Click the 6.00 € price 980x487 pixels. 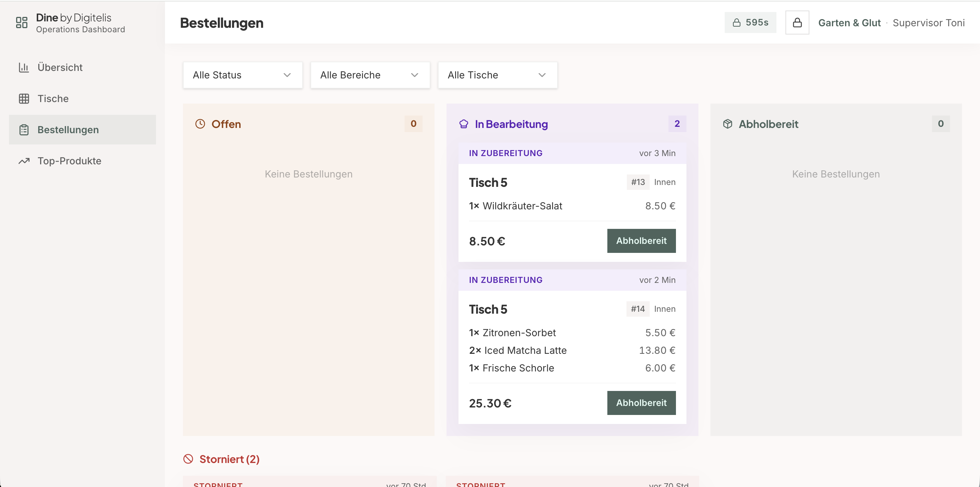point(660,368)
